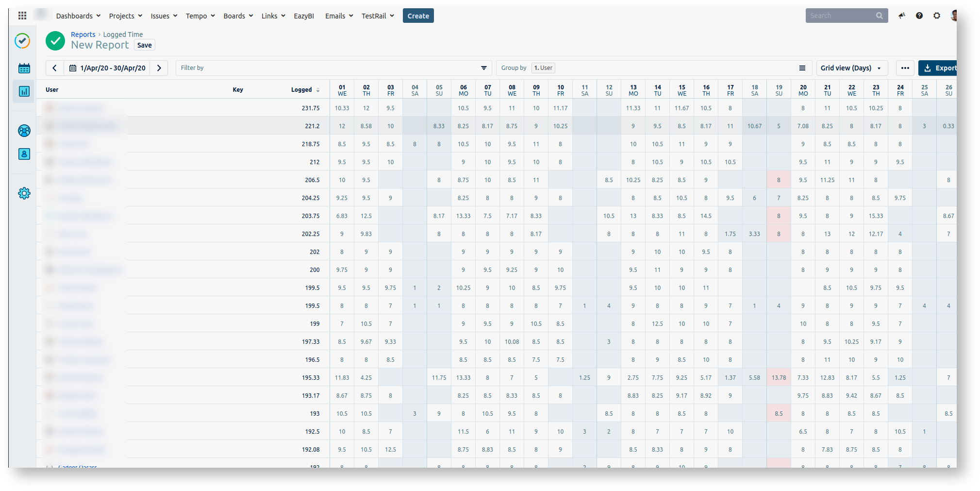Open the Dashboards dropdown menu
Viewport: 980px width, 491px height.
pos(78,16)
